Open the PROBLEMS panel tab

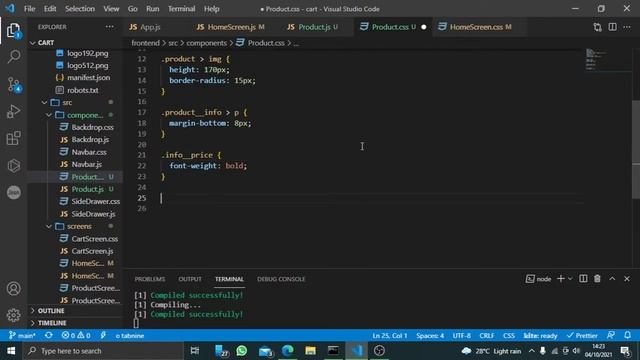(150, 279)
